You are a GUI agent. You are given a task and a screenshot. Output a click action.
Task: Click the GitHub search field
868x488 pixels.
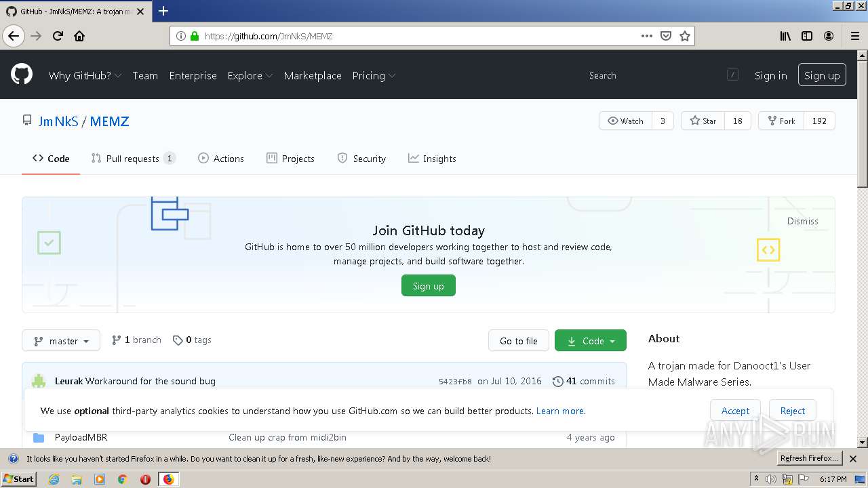click(x=663, y=75)
